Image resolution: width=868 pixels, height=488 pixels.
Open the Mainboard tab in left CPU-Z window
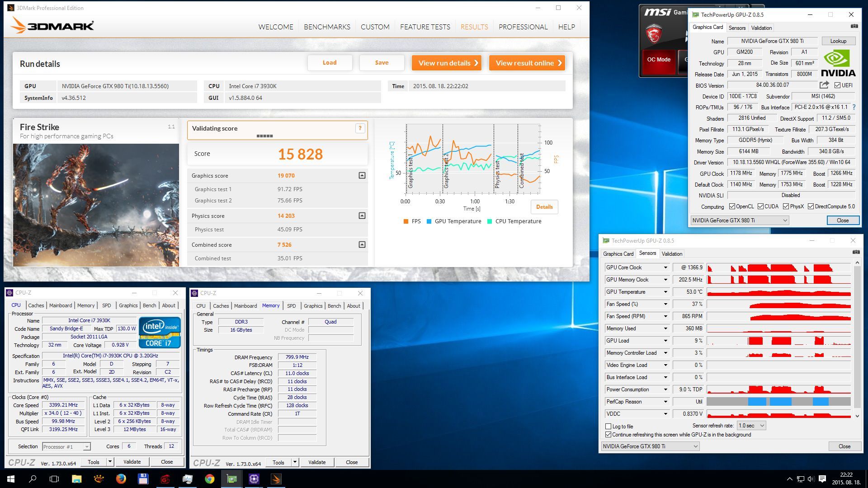61,305
